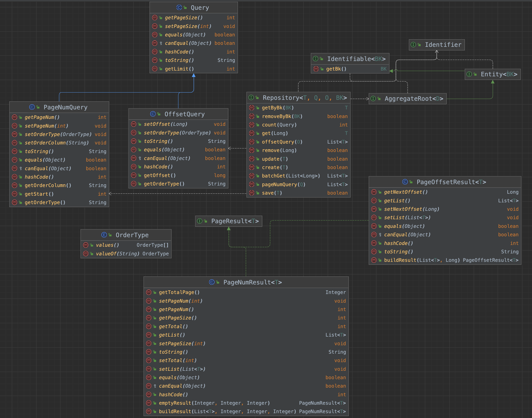Click method icon beside getBk() in Identifiable
This screenshot has width=532, height=418.
[316, 69]
